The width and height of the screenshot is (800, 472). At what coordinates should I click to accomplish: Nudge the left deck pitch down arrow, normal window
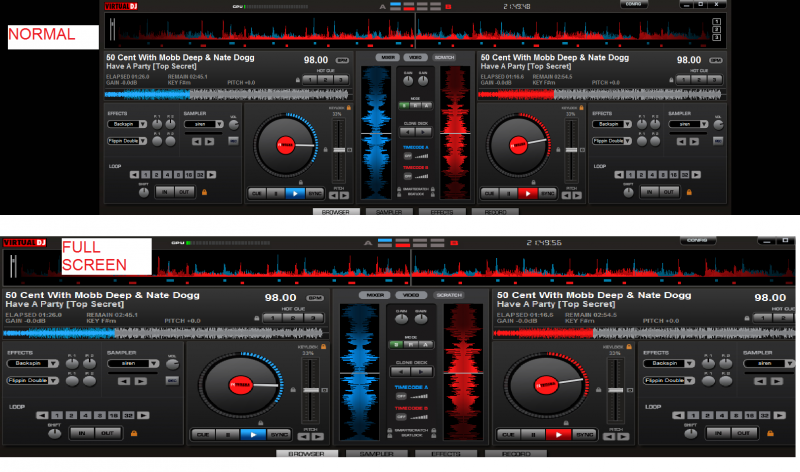[333, 195]
